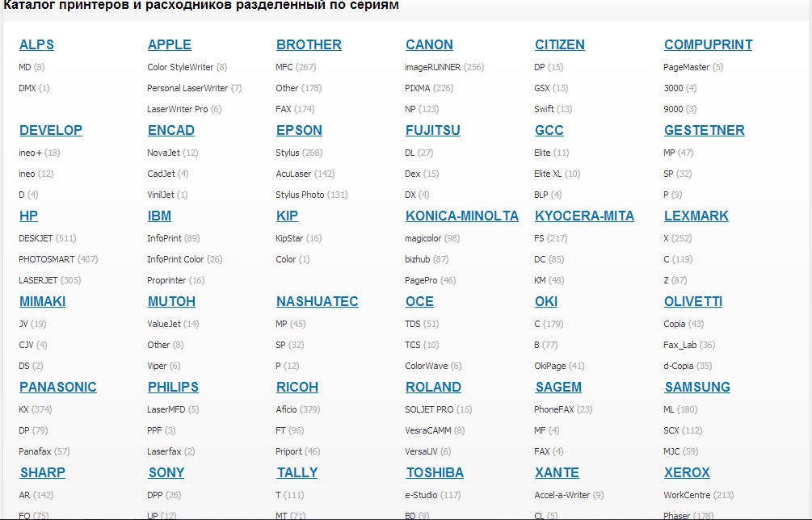Open the NovaJet series link

tap(164, 153)
